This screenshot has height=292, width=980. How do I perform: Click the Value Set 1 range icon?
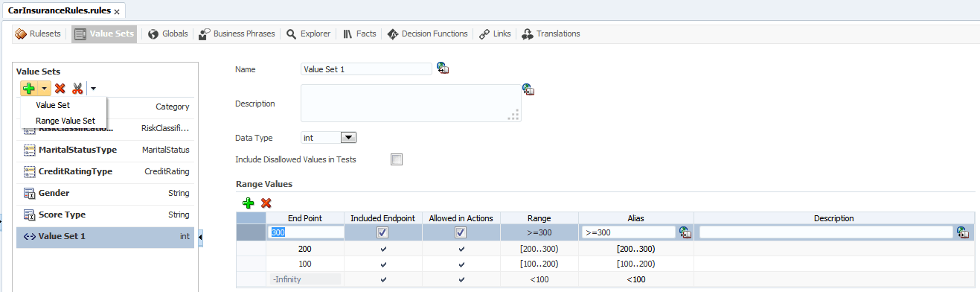(30, 237)
